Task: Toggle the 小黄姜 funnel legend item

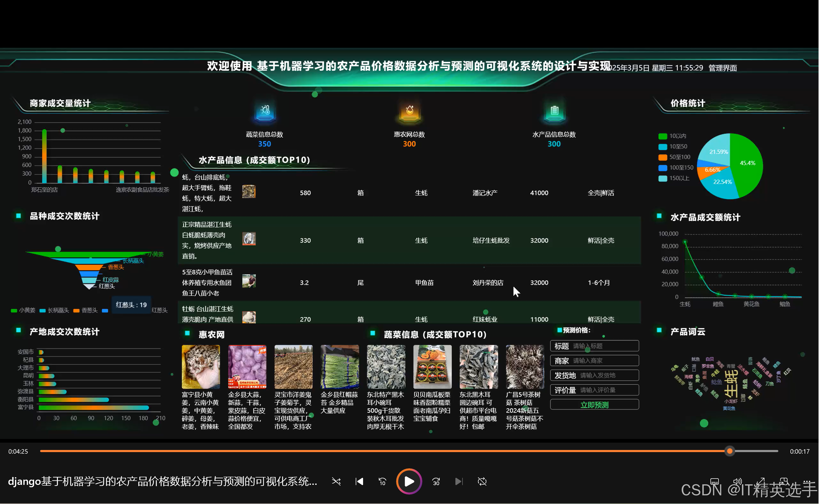Action: pyautogui.click(x=23, y=310)
